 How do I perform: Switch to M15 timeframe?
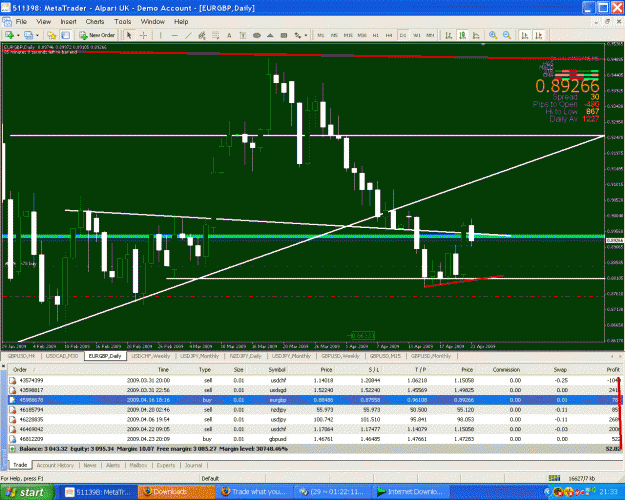[x=348, y=35]
